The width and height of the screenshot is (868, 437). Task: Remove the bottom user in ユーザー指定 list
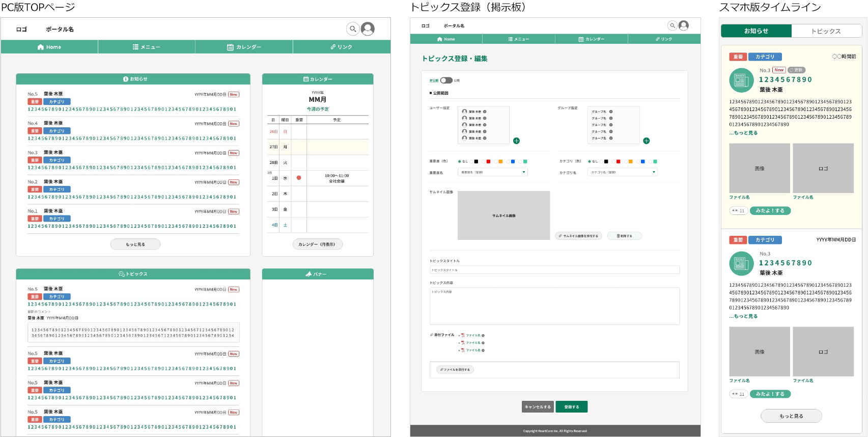pyautogui.click(x=485, y=138)
